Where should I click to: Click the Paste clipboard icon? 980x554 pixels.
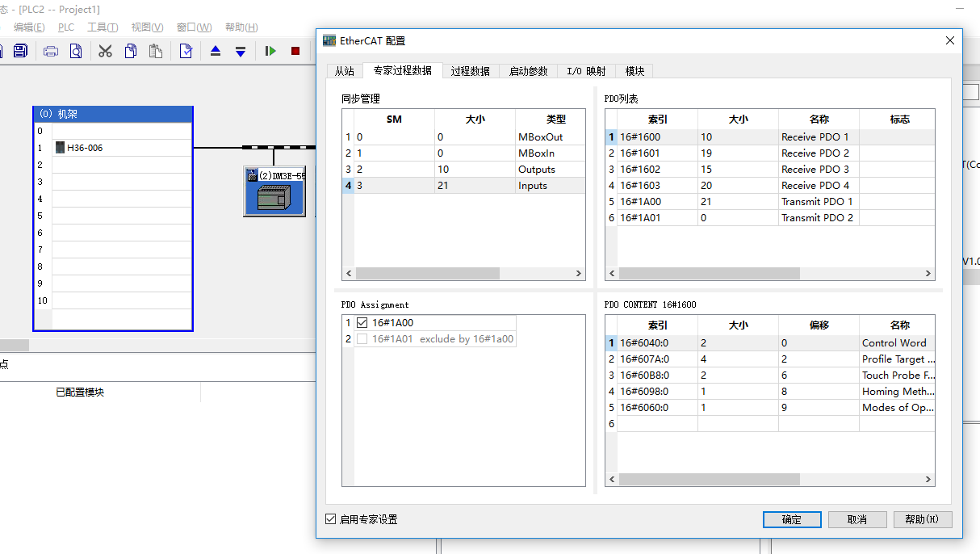pos(155,51)
